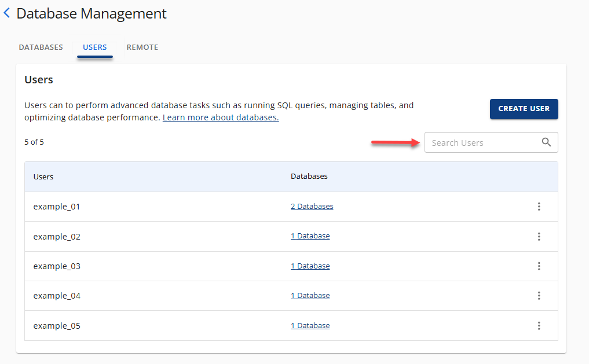
Task: Open the 1 Database link for example_05
Action: [x=310, y=325]
